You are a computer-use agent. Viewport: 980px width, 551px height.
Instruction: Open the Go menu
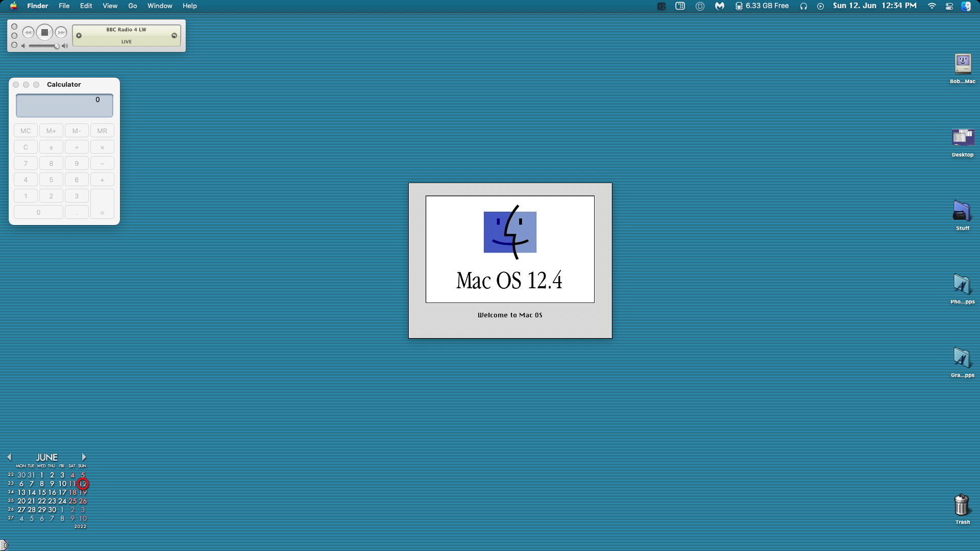point(133,6)
